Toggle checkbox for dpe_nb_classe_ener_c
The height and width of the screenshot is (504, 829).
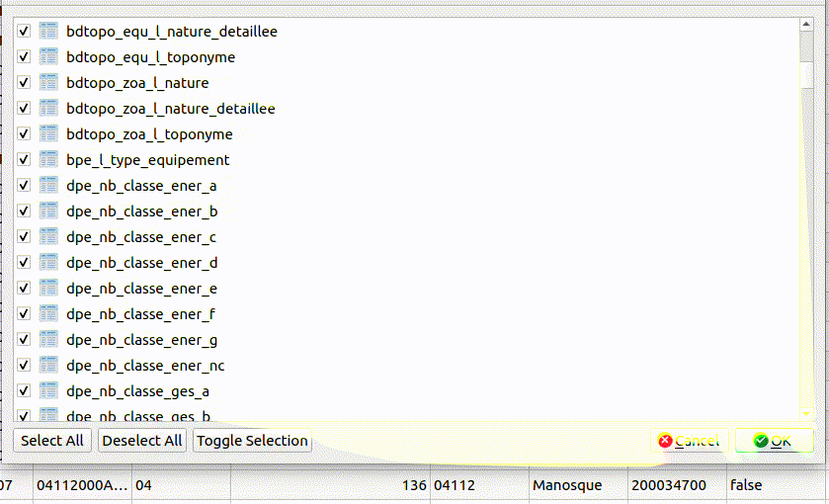(x=25, y=237)
